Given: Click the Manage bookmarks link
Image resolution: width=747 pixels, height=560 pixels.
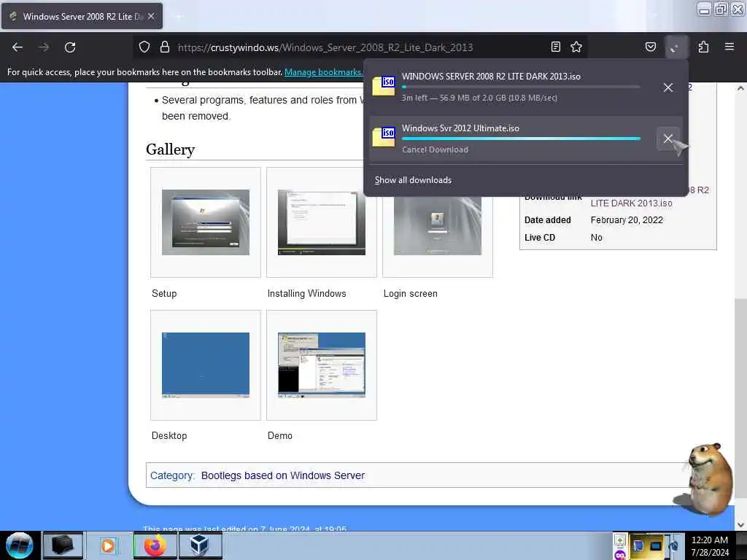Looking at the screenshot, I should [x=323, y=72].
